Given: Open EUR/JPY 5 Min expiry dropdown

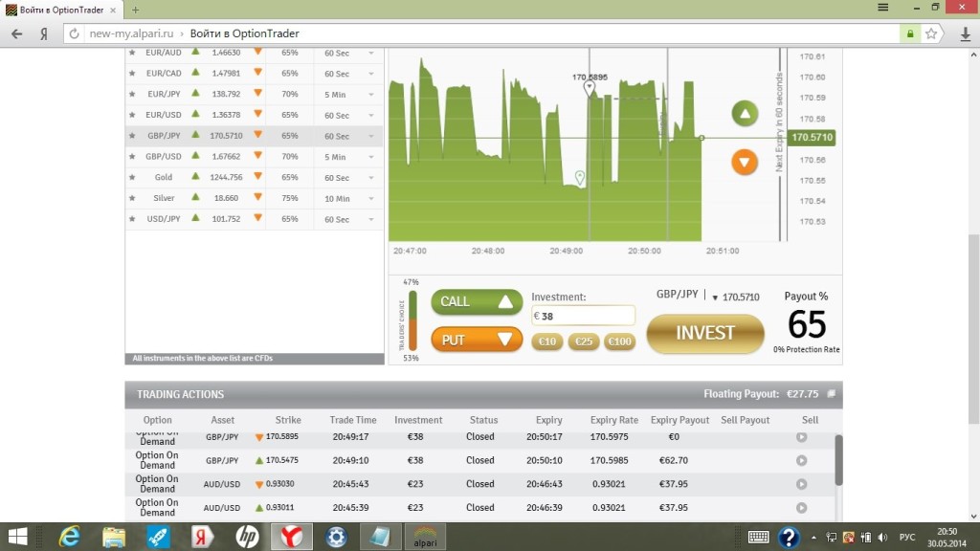Looking at the screenshot, I should click(370, 95).
